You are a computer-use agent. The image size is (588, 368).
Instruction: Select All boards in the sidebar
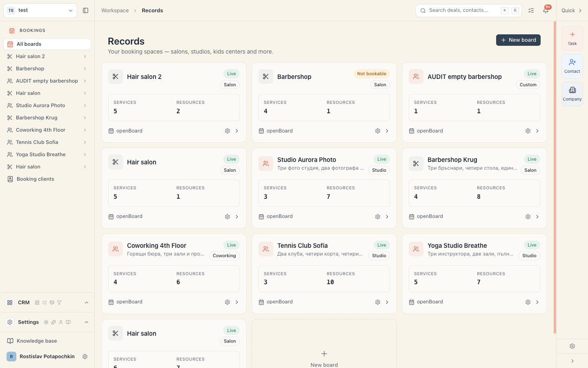pyautogui.click(x=47, y=44)
